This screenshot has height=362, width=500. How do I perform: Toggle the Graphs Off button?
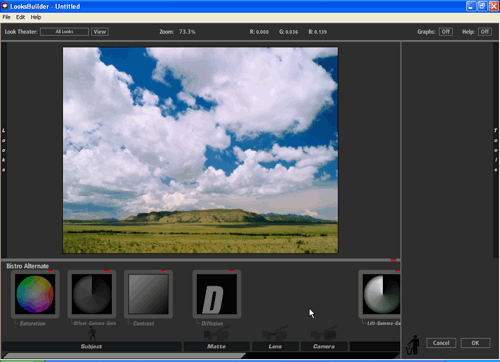coord(446,32)
